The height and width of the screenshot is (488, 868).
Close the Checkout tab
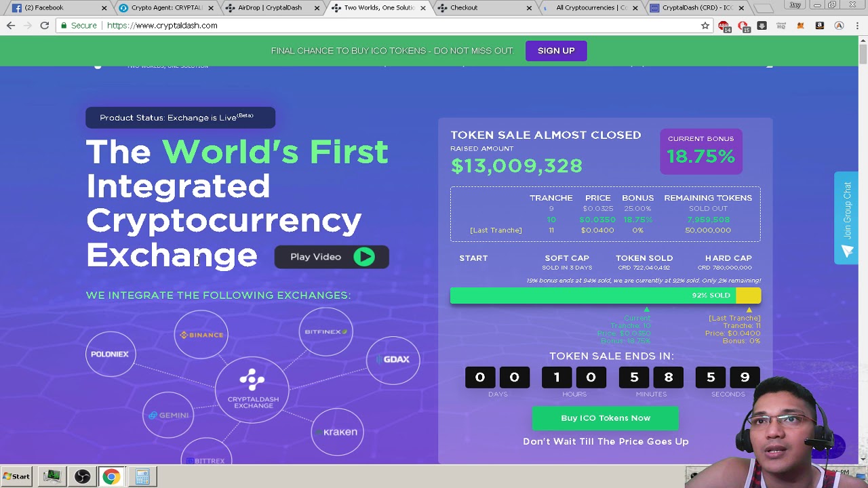pyautogui.click(x=529, y=8)
